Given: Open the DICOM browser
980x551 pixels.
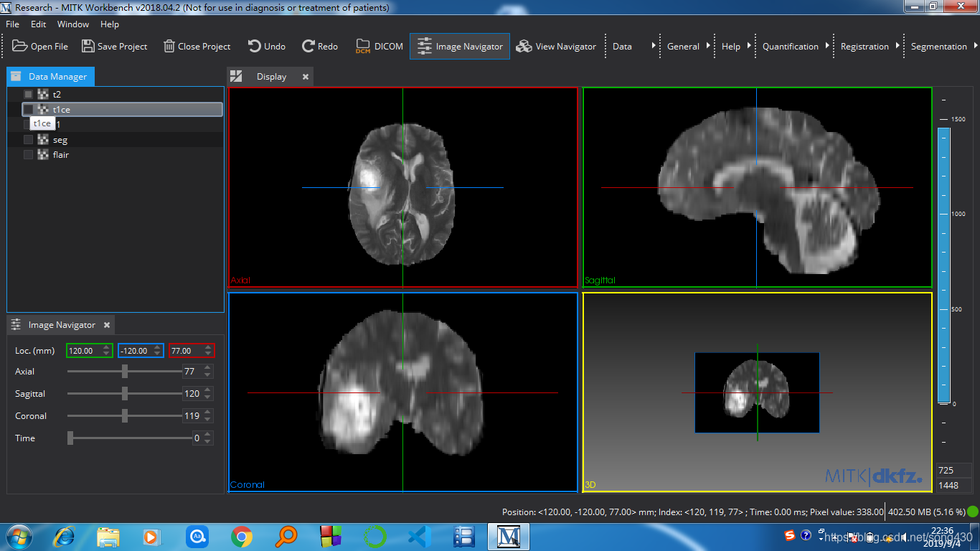Looking at the screenshot, I should 380,46.
